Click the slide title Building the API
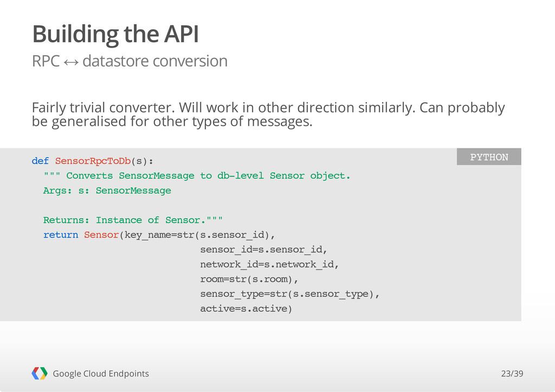The height and width of the screenshot is (392, 555). click(115, 34)
